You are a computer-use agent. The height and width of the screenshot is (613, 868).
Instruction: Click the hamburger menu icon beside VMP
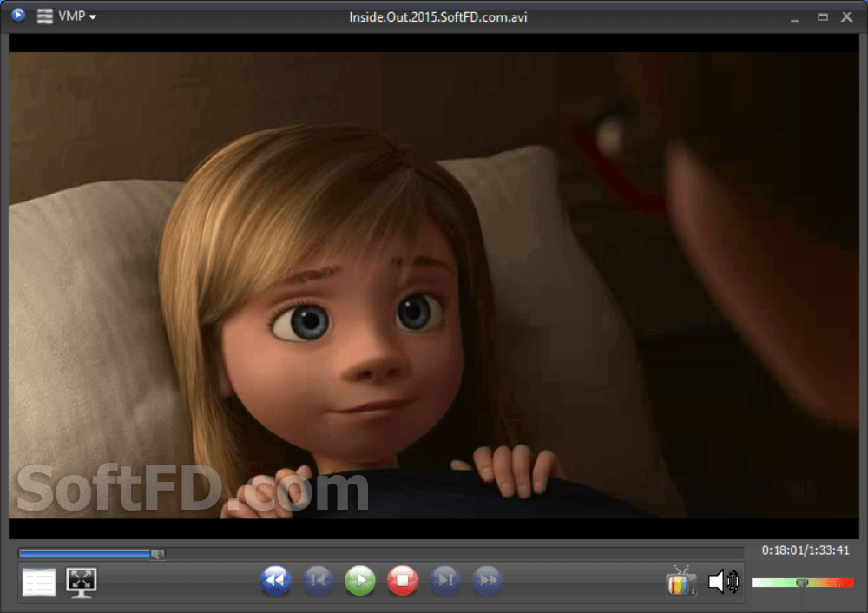45,16
